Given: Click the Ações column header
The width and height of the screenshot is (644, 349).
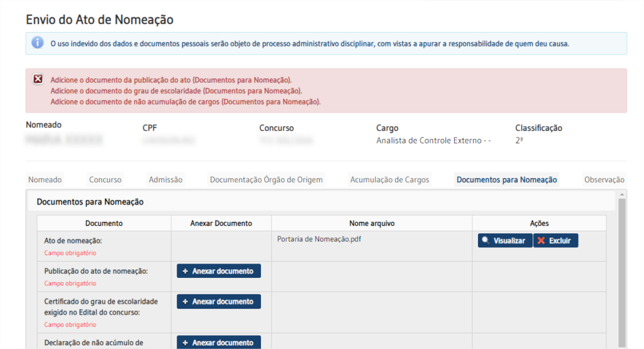Looking at the screenshot, I should pyautogui.click(x=539, y=223).
